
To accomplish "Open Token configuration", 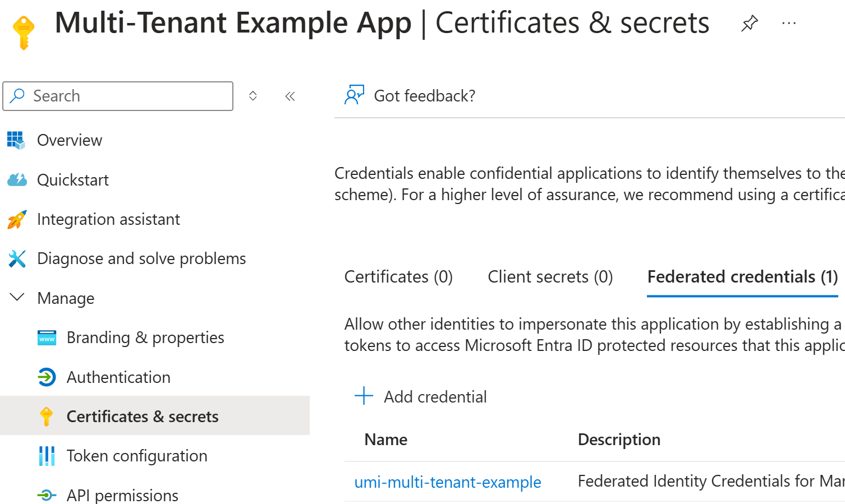I will pos(137,456).
